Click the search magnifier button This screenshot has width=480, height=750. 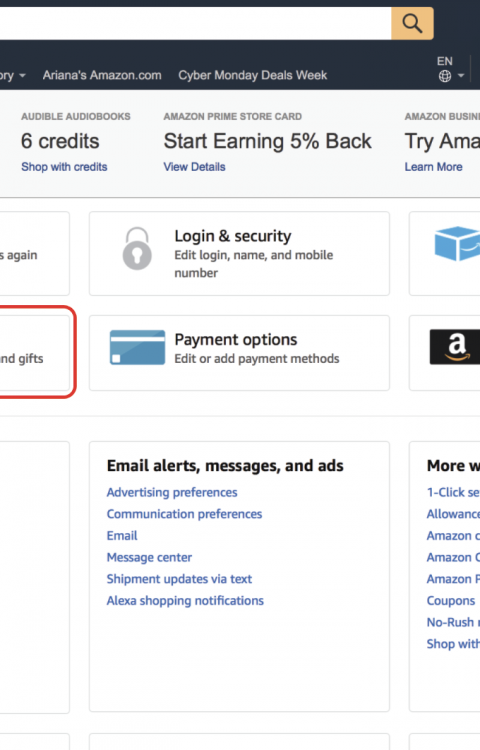coord(412,23)
